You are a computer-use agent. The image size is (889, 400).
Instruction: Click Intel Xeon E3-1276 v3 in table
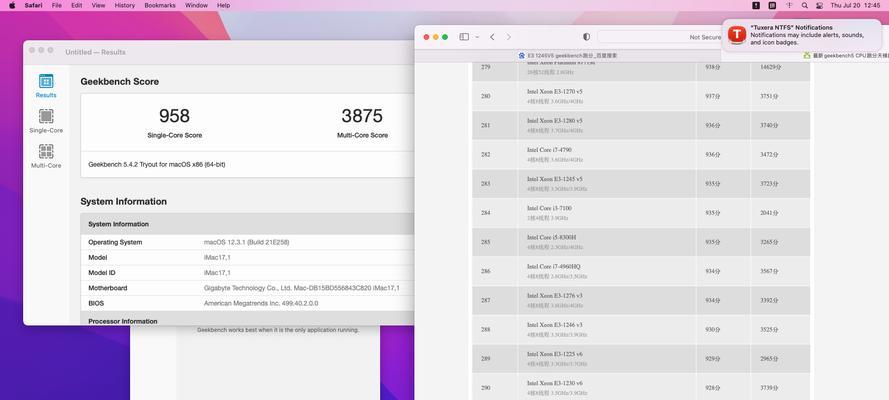click(554, 296)
